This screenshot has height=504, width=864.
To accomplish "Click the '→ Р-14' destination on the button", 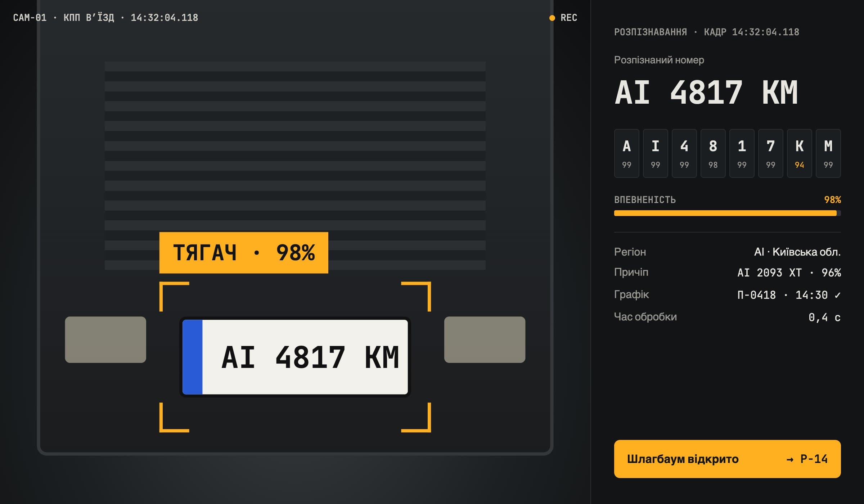I will point(807,459).
